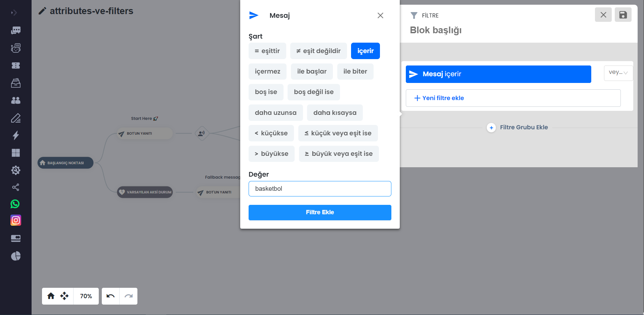644x315 pixels.
Task: Select the '≥ büyük veya eşit ise' condition
Action: [x=339, y=154]
